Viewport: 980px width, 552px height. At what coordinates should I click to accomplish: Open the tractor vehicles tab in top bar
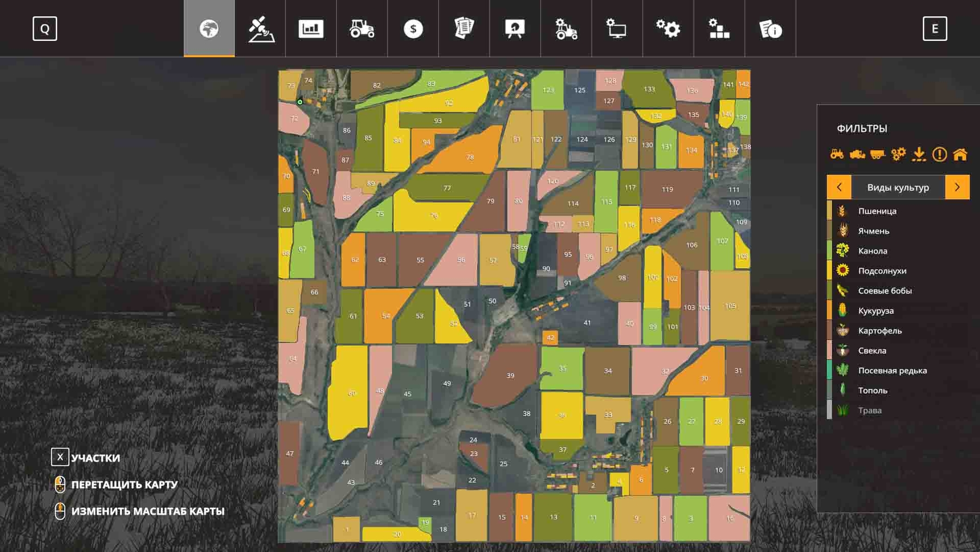[x=362, y=29]
